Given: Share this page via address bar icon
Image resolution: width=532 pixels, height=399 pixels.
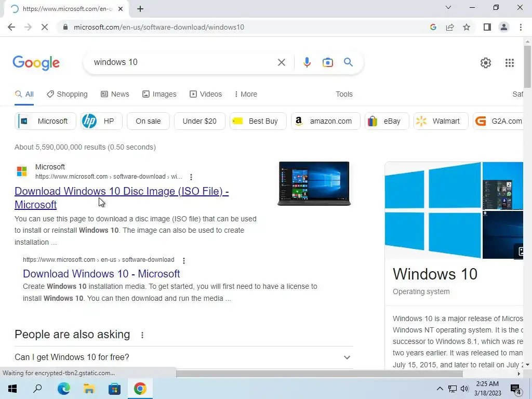Looking at the screenshot, I should coord(450,27).
